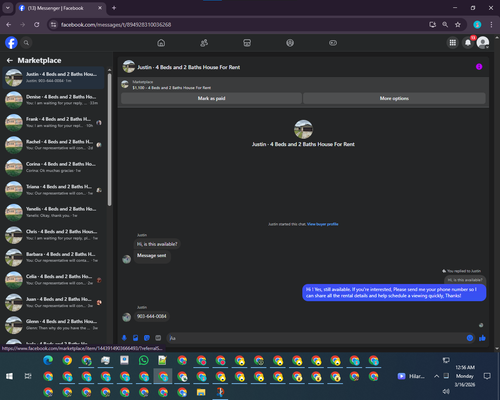Reload the page in Chrome
Image resolution: width=500 pixels, height=400 pixels.
coord(37,25)
